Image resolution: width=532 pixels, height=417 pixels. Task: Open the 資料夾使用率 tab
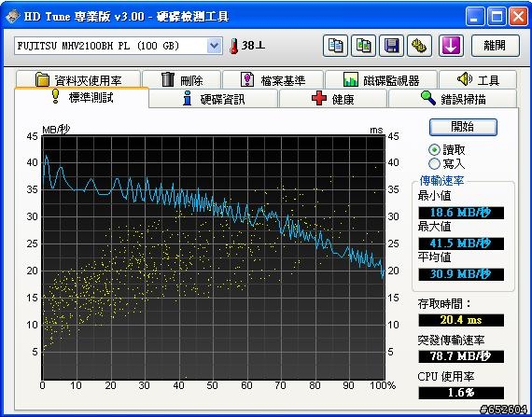point(78,79)
